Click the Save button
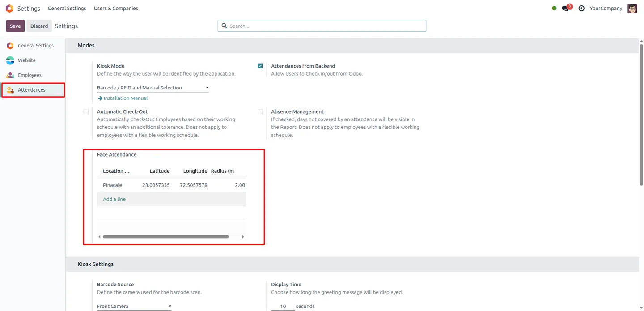The height and width of the screenshot is (311, 644). (15, 26)
